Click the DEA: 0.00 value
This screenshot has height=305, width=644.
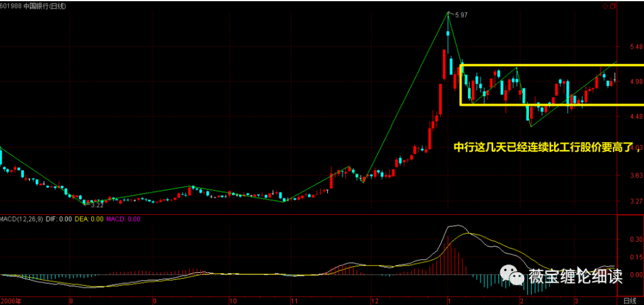point(89,219)
